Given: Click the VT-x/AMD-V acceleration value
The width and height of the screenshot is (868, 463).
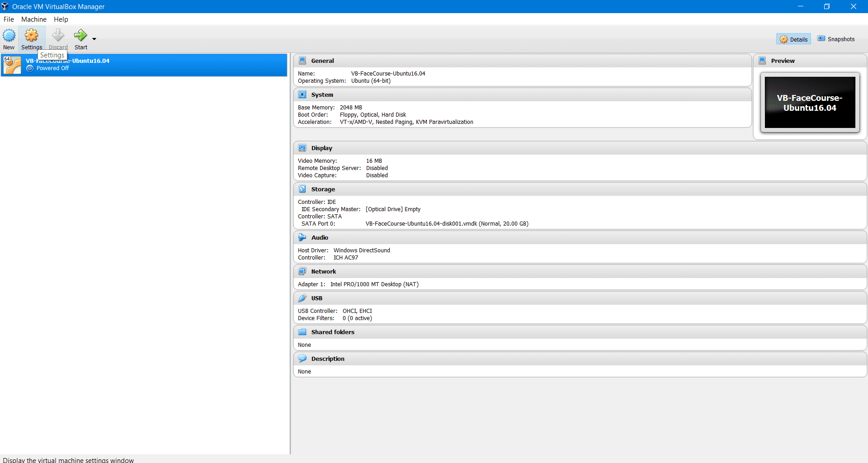Looking at the screenshot, I should (406, 122).
